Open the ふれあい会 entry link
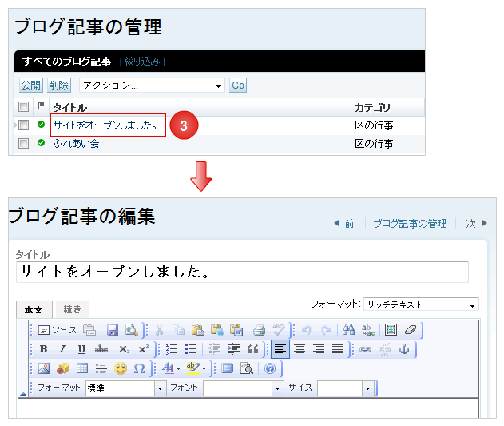This screenshot has width=504, height=426. (76, 144)
